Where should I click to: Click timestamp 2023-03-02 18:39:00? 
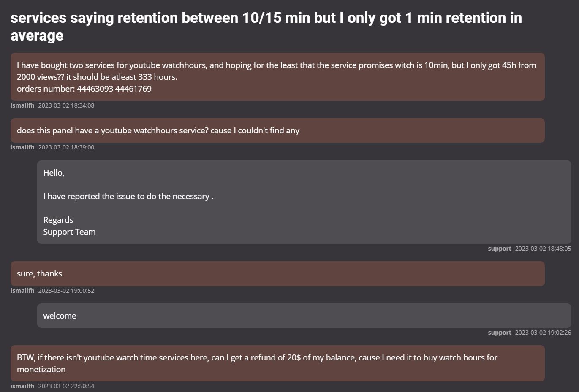click(x=66, y=147)
